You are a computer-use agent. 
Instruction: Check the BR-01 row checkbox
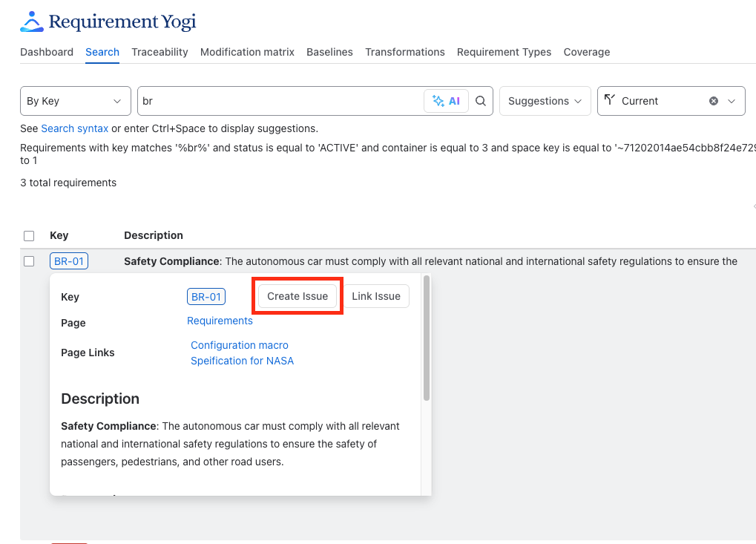[29, 261]
